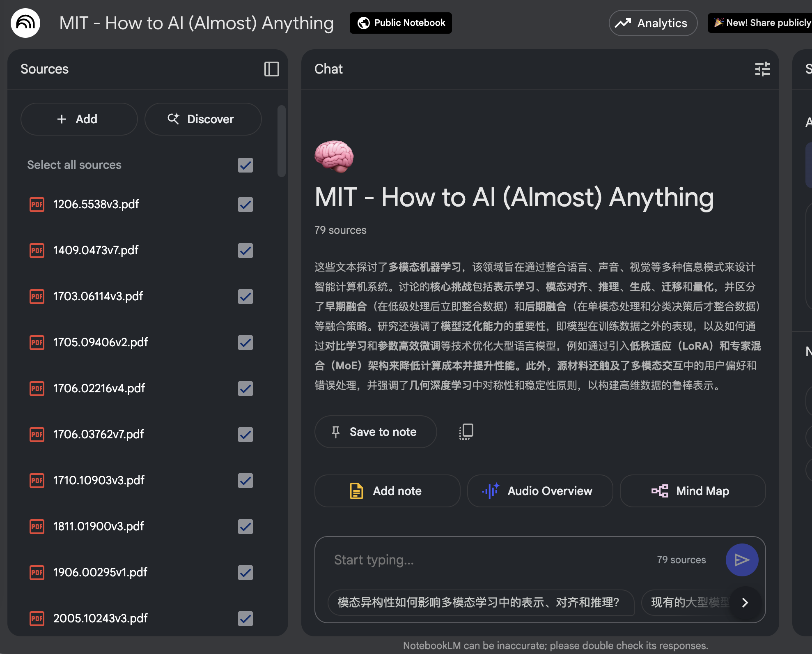Click Save to note button
The width and height of the screenshot is (812, 654).
pyautogui.click(x=376, y=432)
